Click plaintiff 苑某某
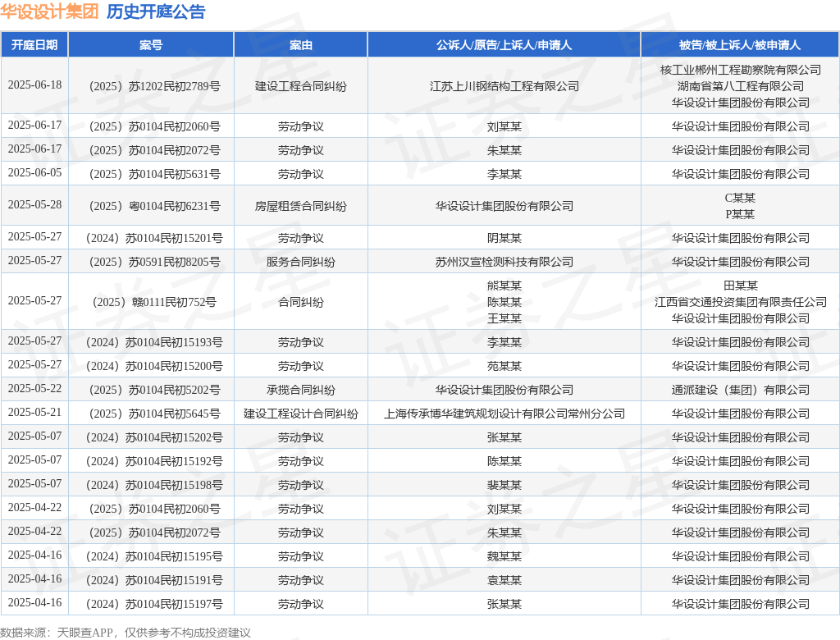The width and height of the screenshot is (840, 640). tap(504, 366)
